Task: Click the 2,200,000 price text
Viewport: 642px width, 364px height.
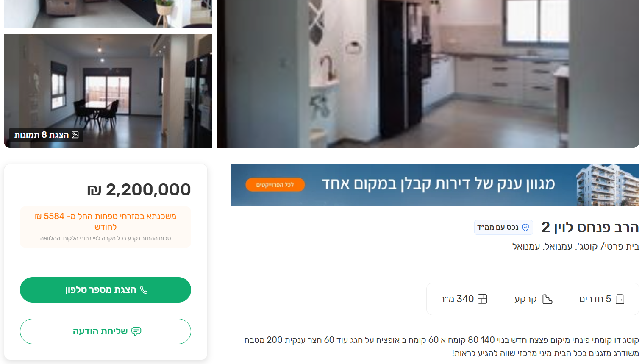Action: (139, 189)
